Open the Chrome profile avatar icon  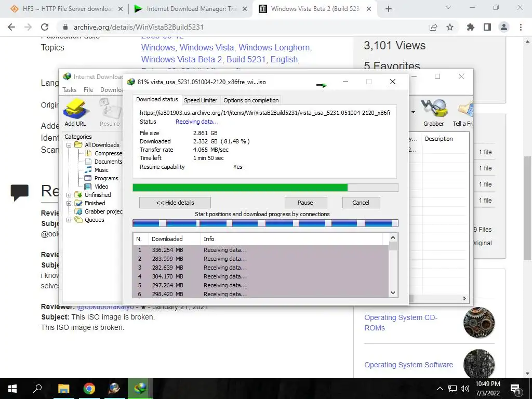pyautogui.click(x=504, y=27)
